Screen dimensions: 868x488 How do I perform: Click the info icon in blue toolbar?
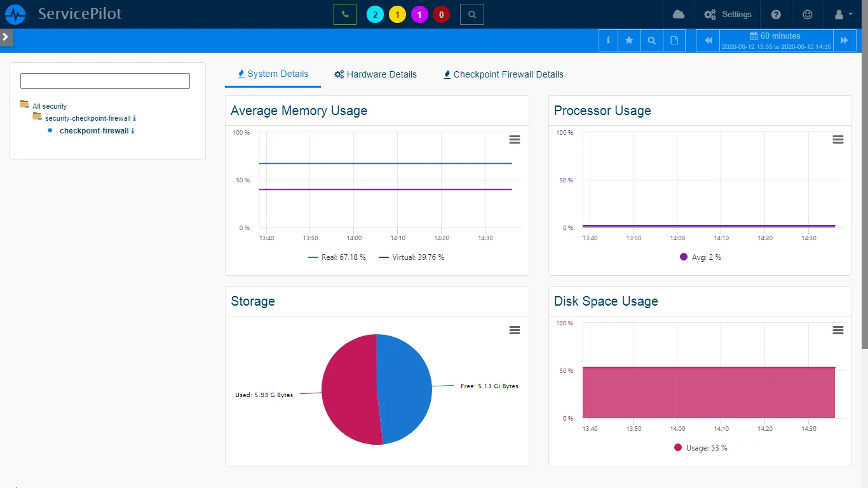[x=608, y=40]
